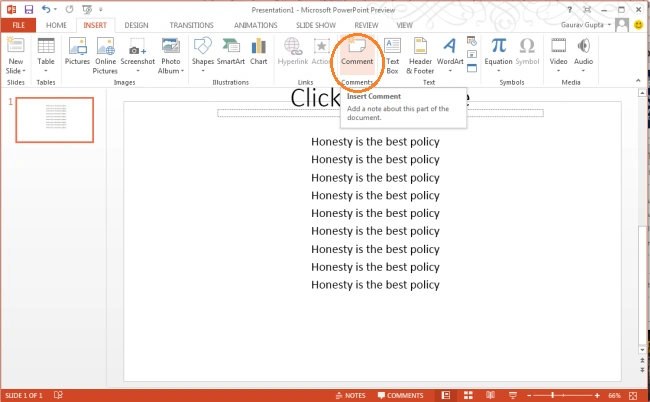Screen dimensions: 650x402
Task: Insert a Text Box
Action: coord(392,56)
